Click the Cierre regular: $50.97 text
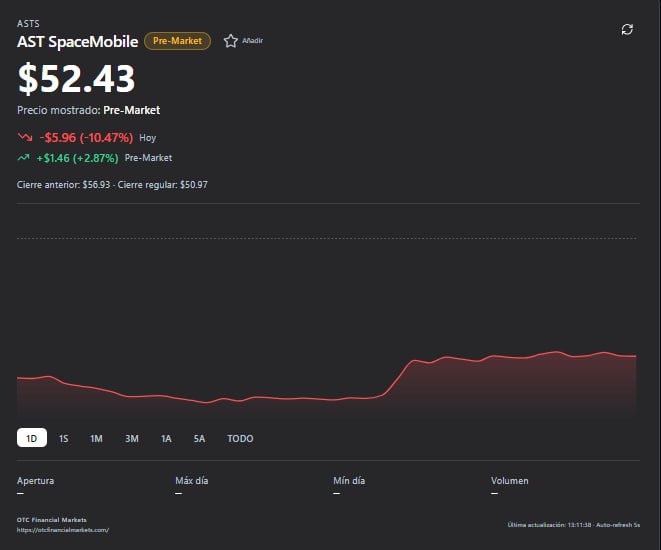The height and width of the screenshot is (550, 661). 162,185
